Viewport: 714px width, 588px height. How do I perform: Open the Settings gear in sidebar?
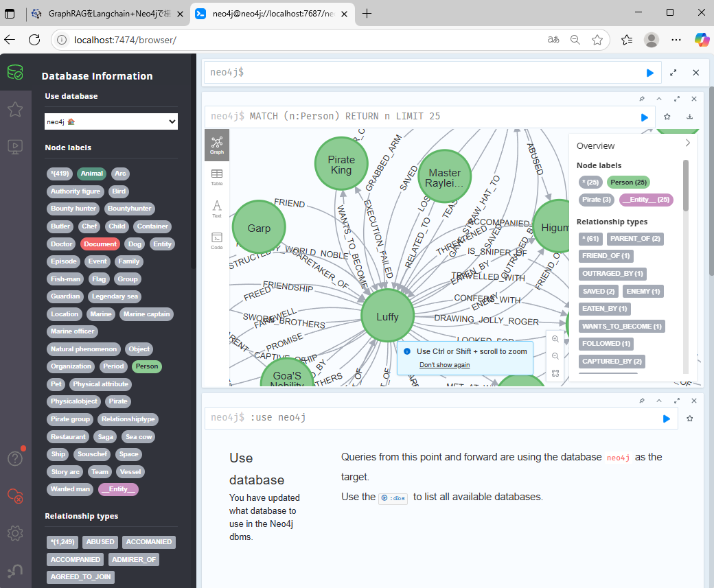[x=15, y=533]
